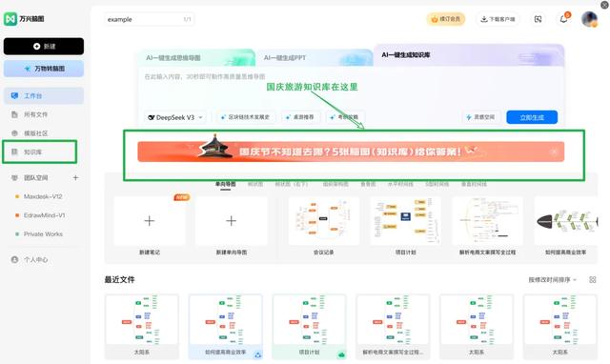Select the 单向导图 layout tab

[x=225, y=184]
